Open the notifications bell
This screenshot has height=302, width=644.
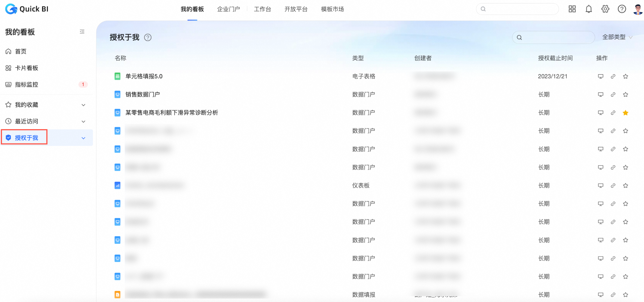click(589, 9)
